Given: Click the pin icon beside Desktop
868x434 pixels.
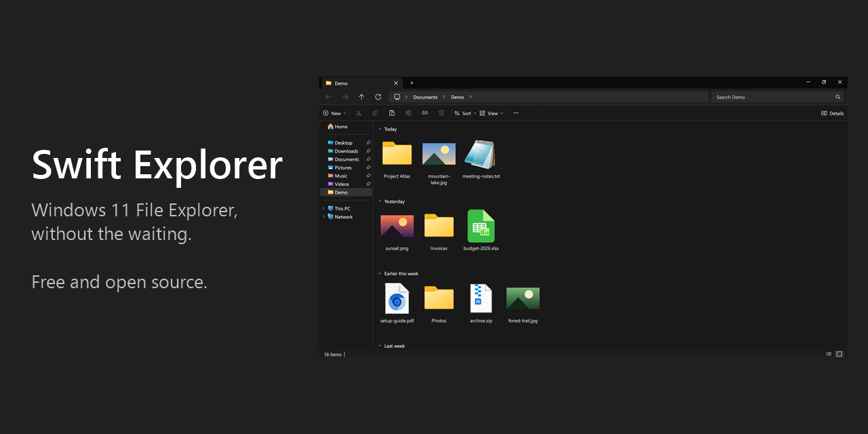Looking at the screenshot, I should click(368, 143).
